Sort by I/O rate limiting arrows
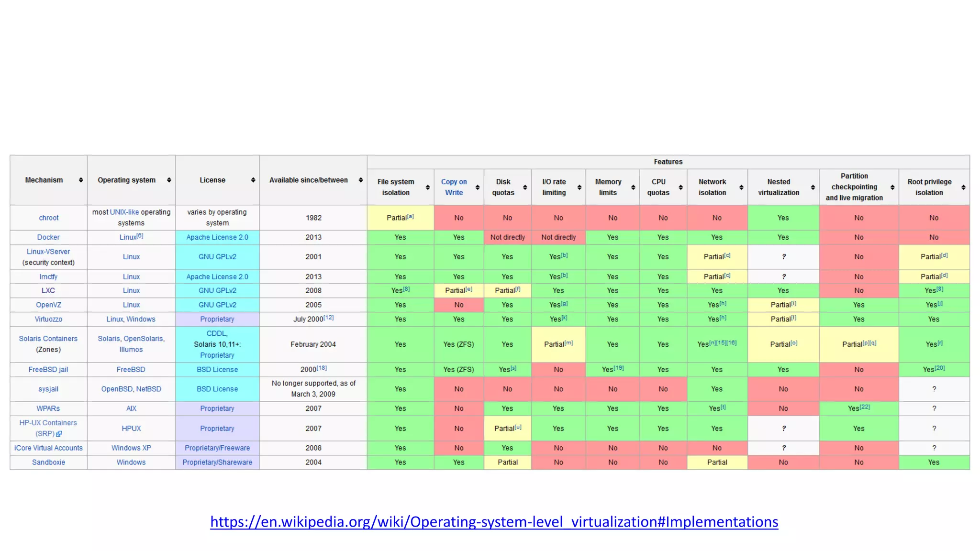The height and width of the screenshot is (551, 980). [x=579, y=187]
